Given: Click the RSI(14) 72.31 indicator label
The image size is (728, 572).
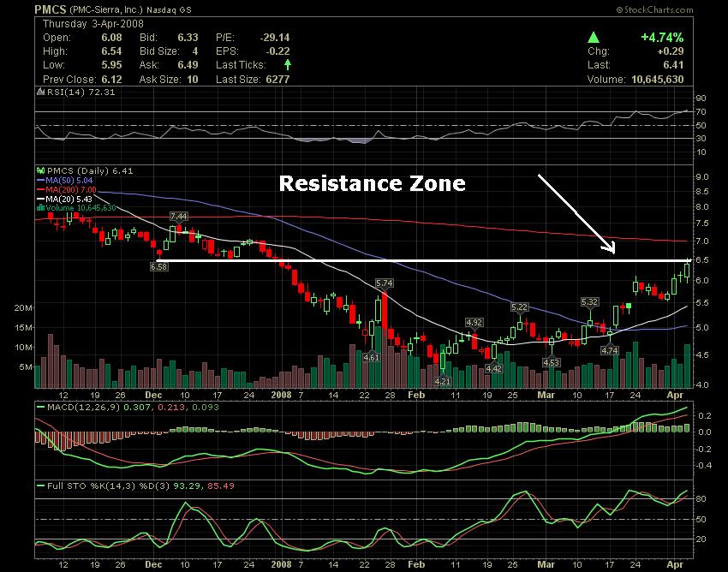Looking at the screenshot, I should (81, 92).
